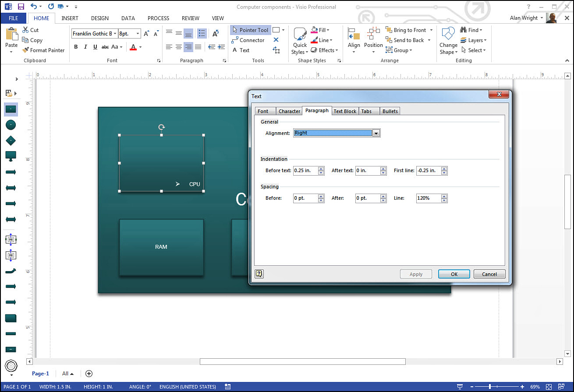Image resolution: width=574 pixels, height=392 pixels.
Task: Click the RAM shape on canvas
Action: (x=161, y=247)
